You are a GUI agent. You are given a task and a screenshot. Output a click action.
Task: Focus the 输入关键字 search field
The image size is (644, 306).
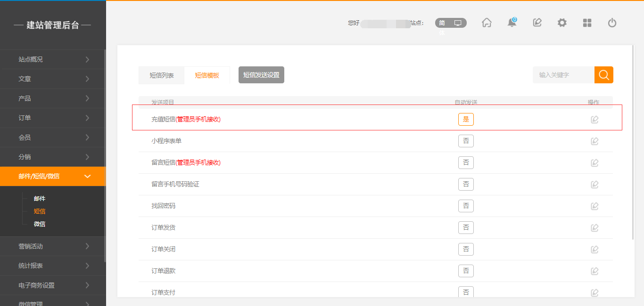point(563,75)
